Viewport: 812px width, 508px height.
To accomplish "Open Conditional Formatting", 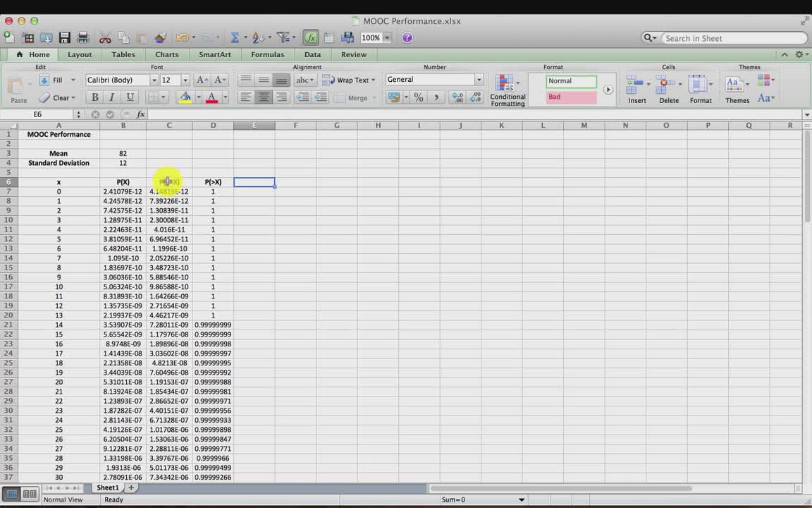I will click(x=508, y=91).
